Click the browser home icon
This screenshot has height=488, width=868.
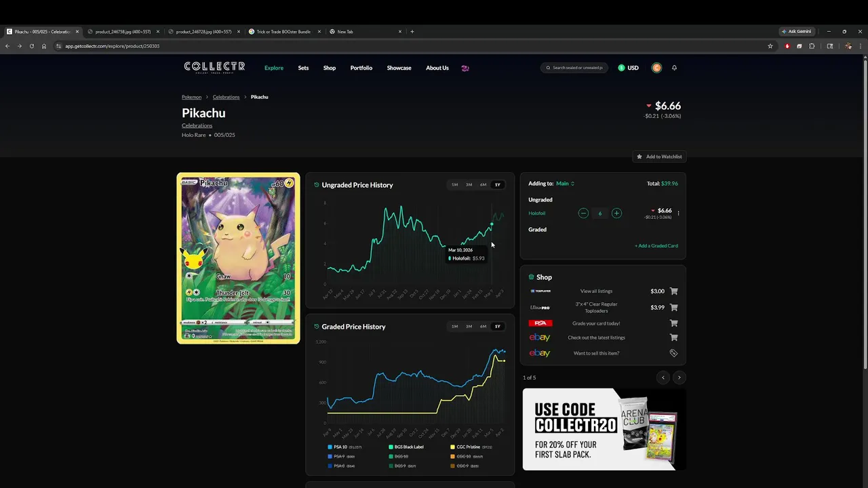pyautogui.click(x=44, y=46)
